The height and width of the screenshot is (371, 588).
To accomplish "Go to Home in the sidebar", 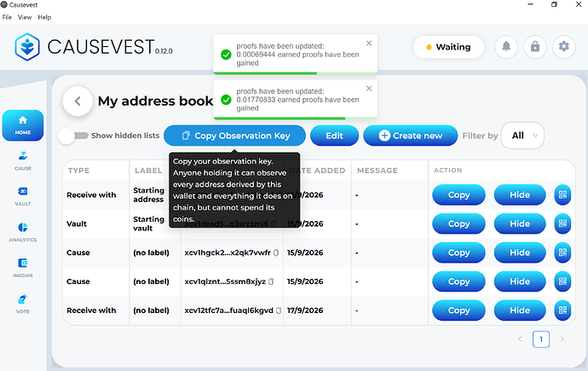I will pyautogui.click(x=23, y=125).
